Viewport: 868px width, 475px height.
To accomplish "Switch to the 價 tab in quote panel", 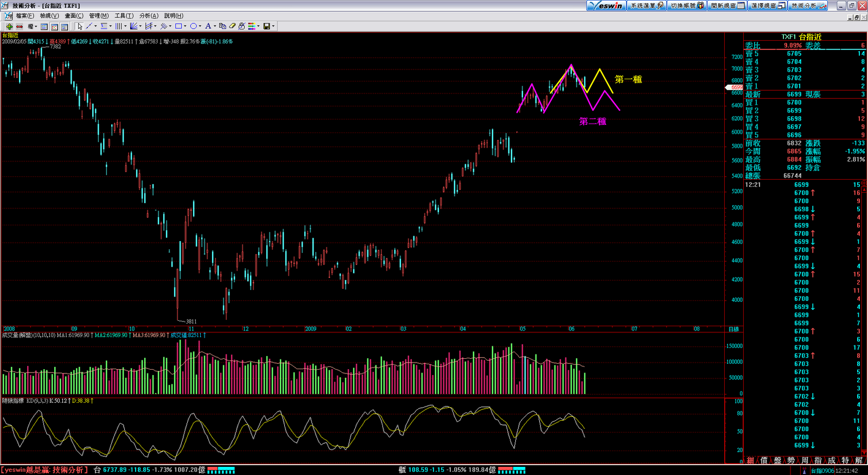I will [764, 460].
